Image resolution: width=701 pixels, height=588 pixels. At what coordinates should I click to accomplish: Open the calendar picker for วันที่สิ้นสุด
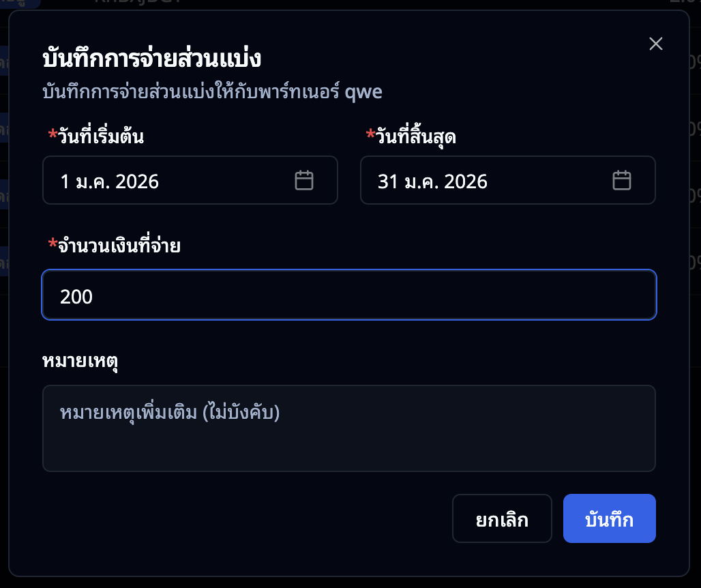621,180
